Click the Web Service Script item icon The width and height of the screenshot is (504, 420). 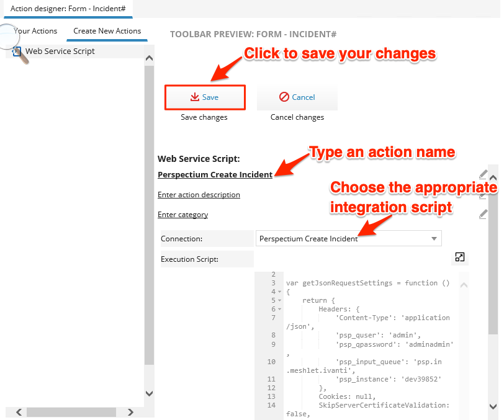tap(16, 51)
